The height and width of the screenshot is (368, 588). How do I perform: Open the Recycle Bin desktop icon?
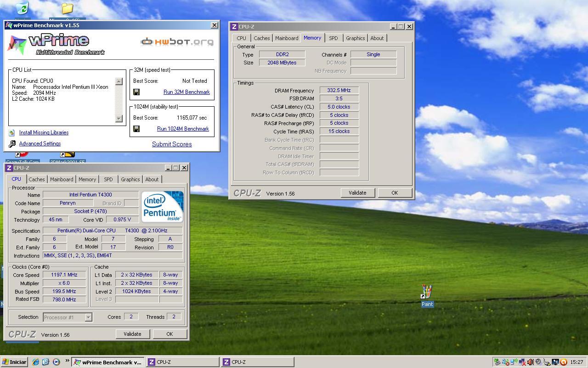(x=22, y=8)
